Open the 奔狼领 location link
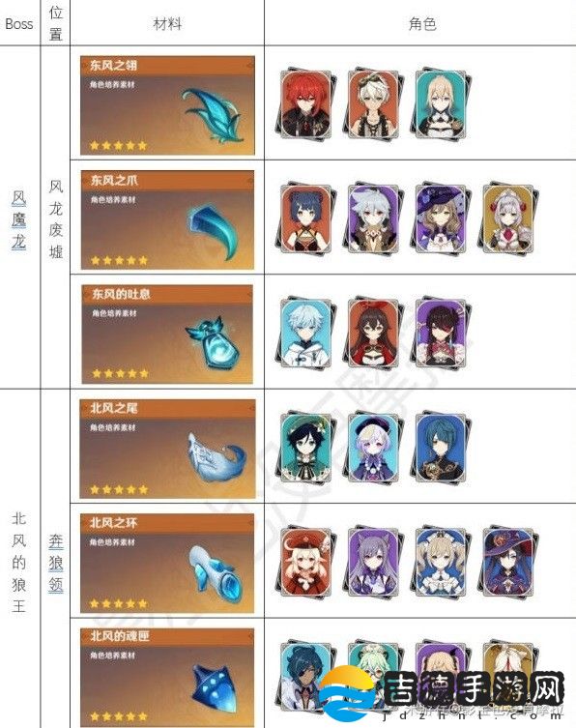Viewport: 576px width, 728px height. 56,563
